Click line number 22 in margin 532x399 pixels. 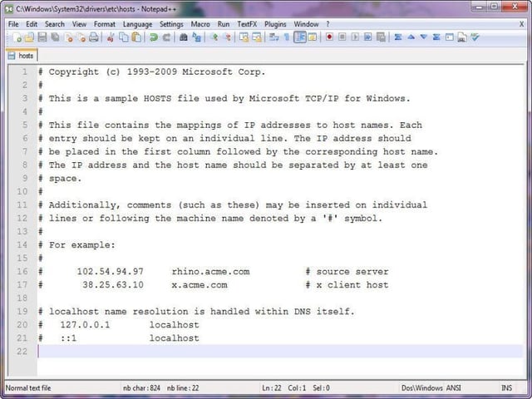[x=22, y=351]
